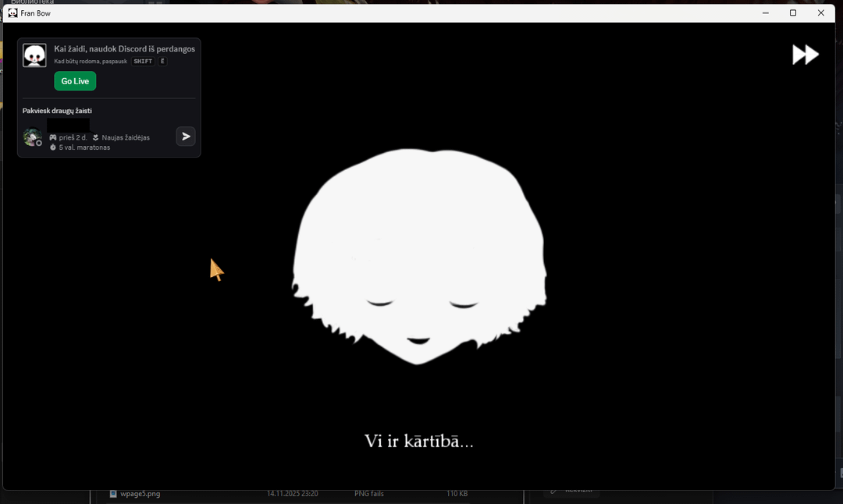Close the Fran Bow window
The width and height of the screenshot is (843, 504).
coord(820,13)
